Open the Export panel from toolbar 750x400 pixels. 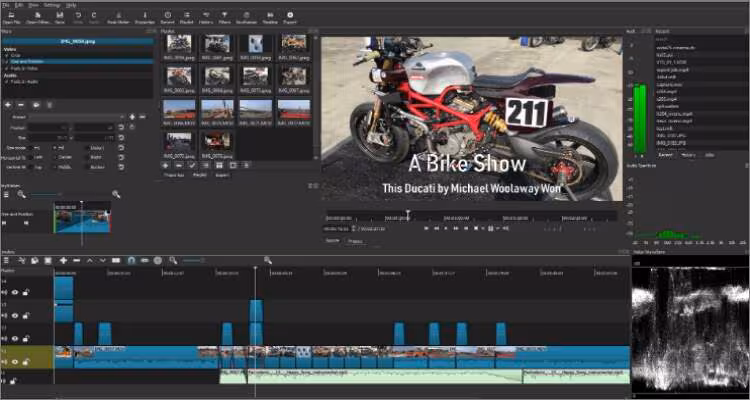tap(290, 18)
